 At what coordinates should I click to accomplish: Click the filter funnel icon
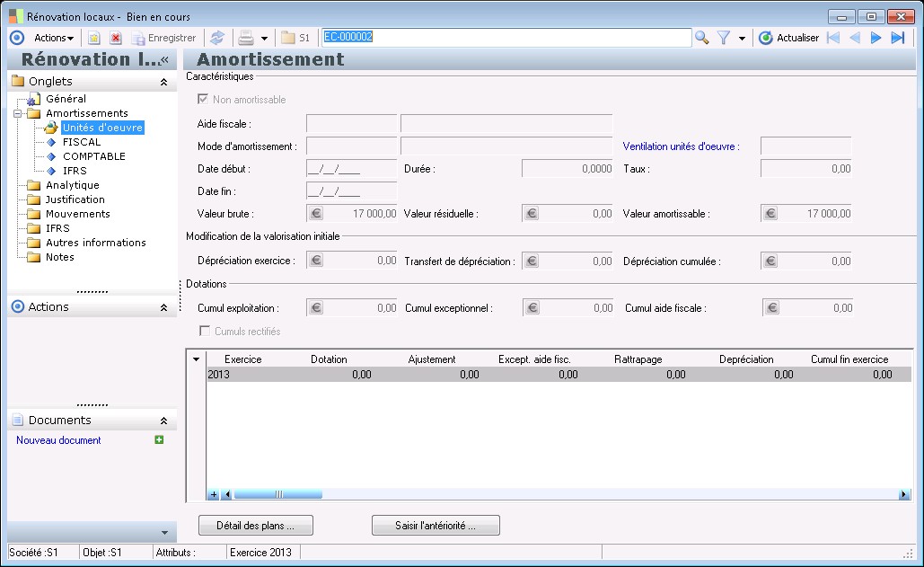coord(724,38)
